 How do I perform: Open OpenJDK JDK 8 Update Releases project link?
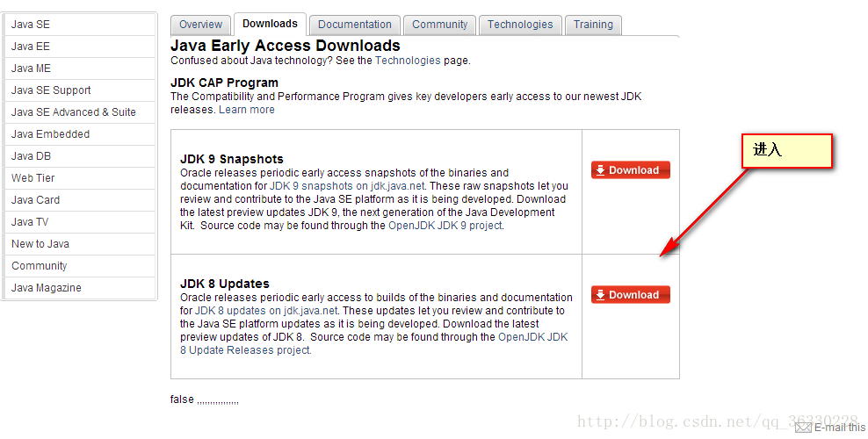coord(374,343)
